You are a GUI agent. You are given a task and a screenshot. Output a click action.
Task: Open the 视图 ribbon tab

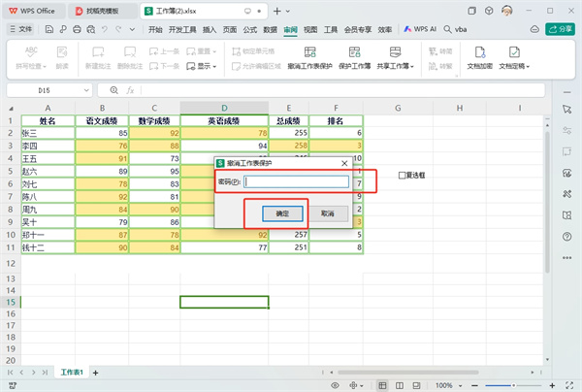[310, 30]
